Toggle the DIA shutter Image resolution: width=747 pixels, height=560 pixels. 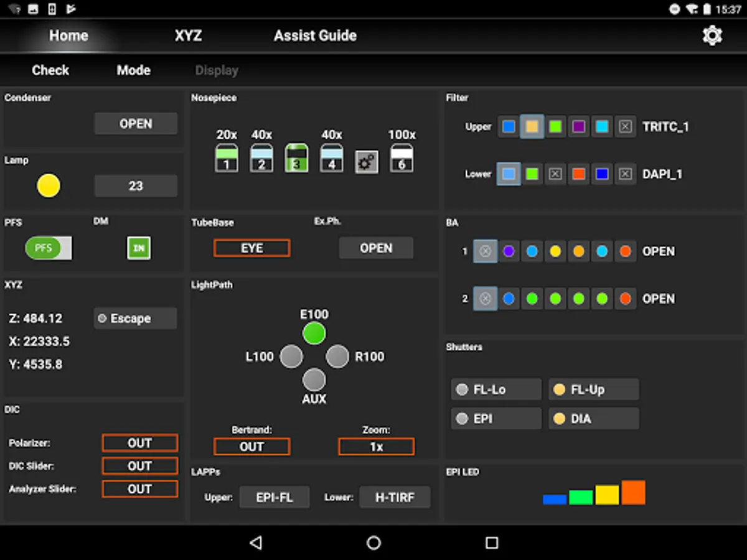coord(593,418)
